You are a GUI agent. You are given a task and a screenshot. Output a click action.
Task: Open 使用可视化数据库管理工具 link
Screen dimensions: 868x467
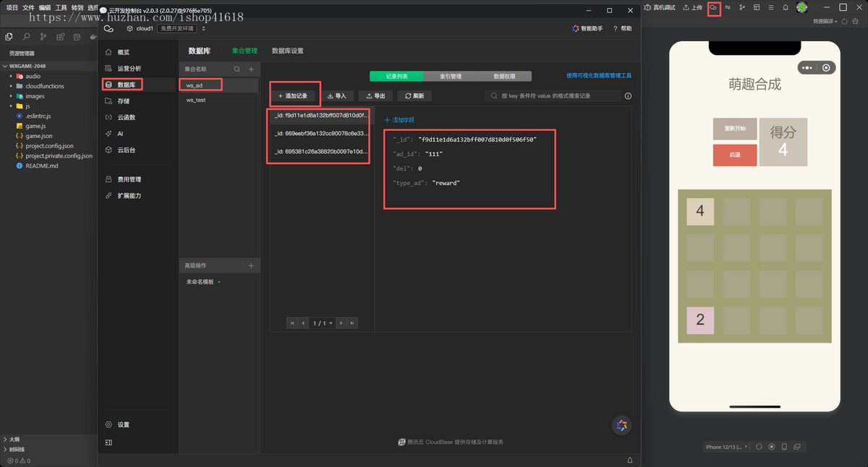[599, 75]
